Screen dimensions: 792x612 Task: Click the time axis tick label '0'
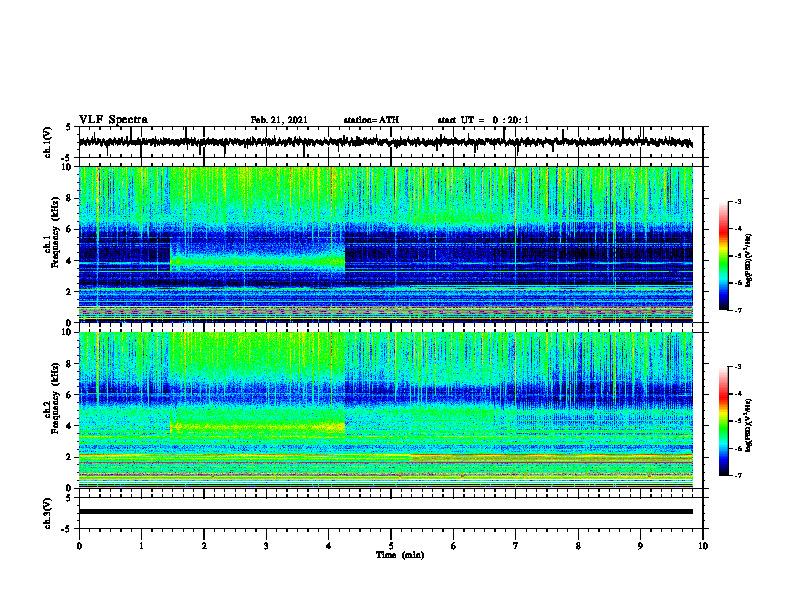point(79,546)
